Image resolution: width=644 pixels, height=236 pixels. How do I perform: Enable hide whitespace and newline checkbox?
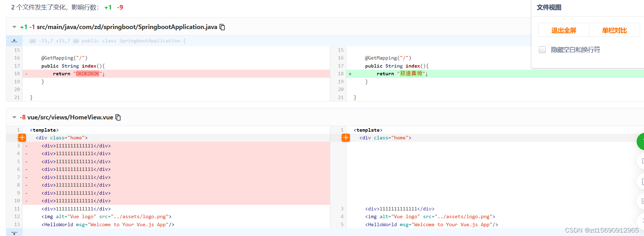(542, 50)
